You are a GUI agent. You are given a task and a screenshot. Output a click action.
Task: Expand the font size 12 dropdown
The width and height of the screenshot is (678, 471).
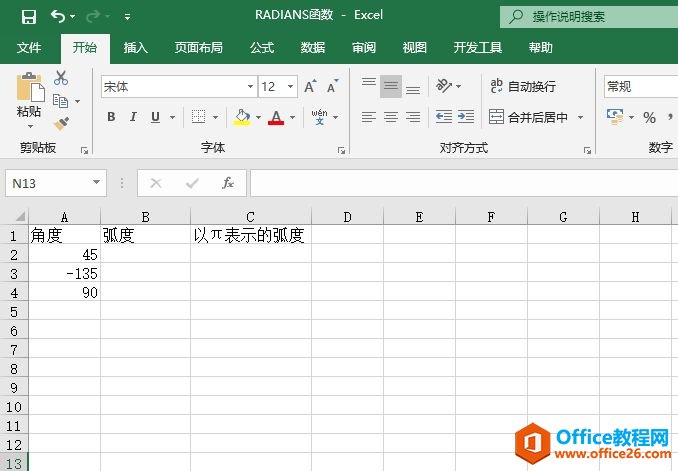pos(290,87)
